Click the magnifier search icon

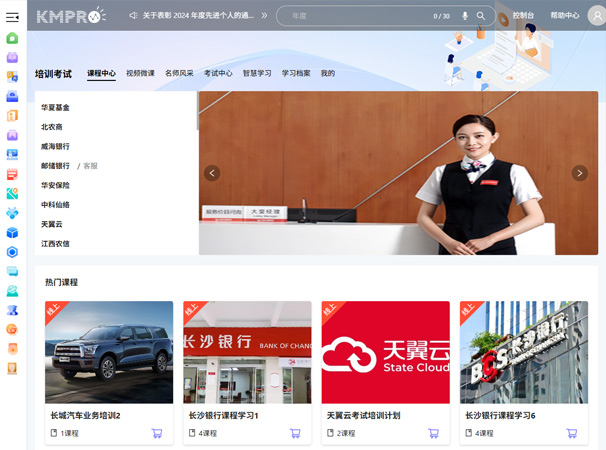point(481,16)
